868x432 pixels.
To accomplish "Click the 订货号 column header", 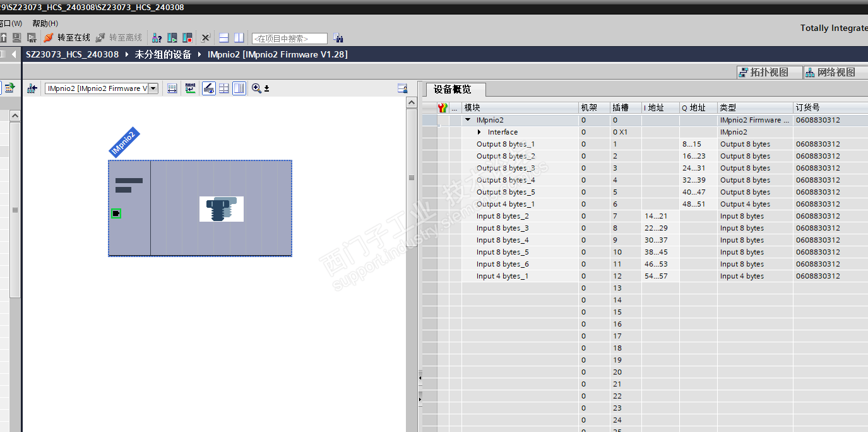I will point(830,107).
